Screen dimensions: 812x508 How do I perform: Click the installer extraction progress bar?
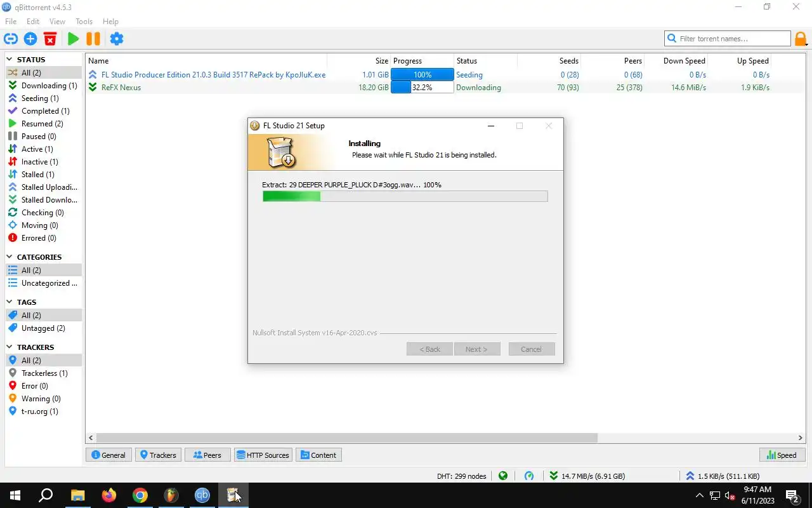[405, 197]
